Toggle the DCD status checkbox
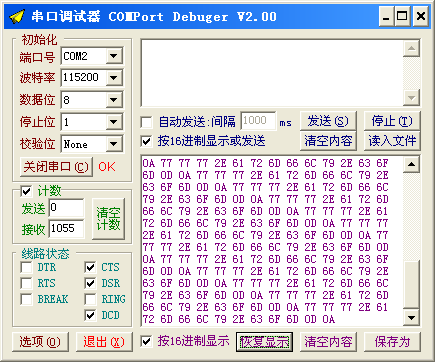The width and height of the screenshot is (435, 362). click(90, 315)
